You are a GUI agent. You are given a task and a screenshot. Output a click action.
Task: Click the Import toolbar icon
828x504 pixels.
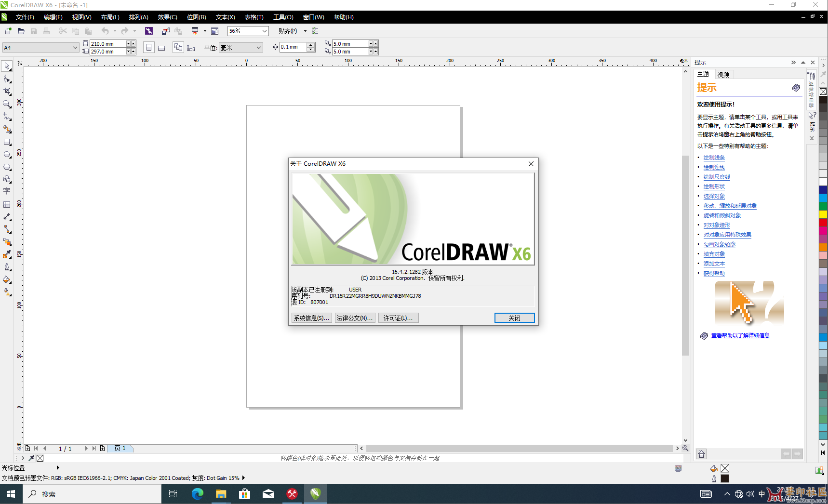tap(165, 31)
